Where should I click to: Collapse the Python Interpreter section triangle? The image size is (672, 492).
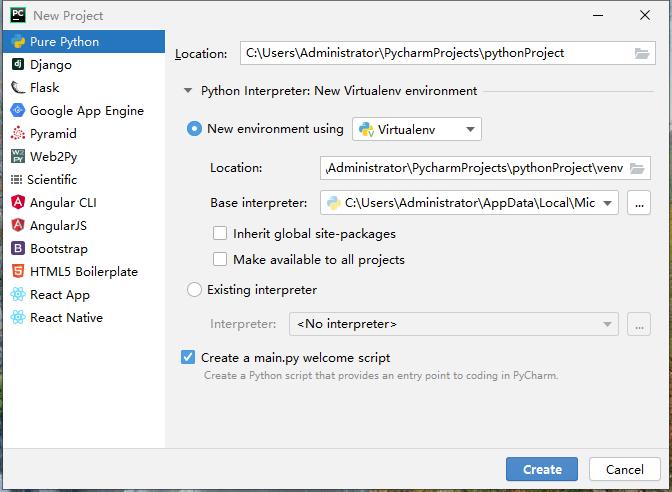pos(188,90)
